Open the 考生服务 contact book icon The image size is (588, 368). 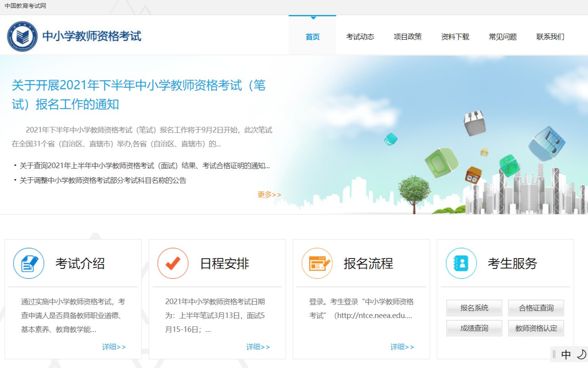tap(460, 263)
